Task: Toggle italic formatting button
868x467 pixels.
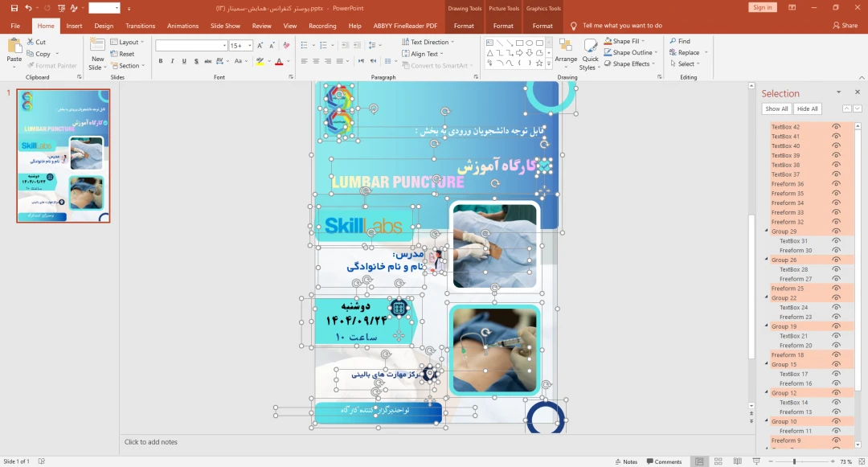Action: (x=172, y=61)
